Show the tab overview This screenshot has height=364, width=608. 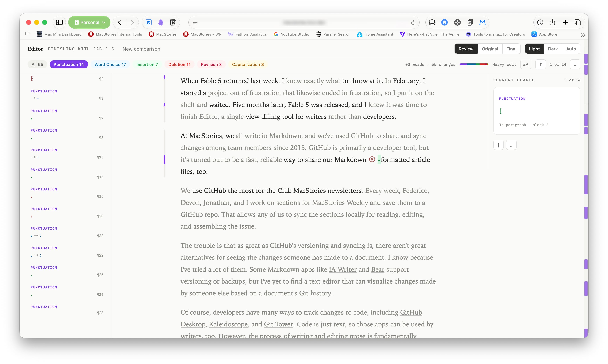[x=578, y=22]
